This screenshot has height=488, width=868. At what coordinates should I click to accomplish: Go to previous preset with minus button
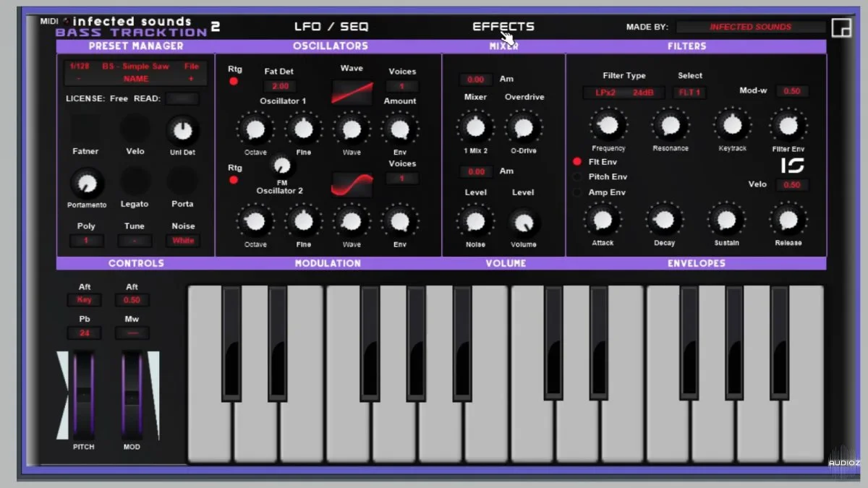(77, 79)
